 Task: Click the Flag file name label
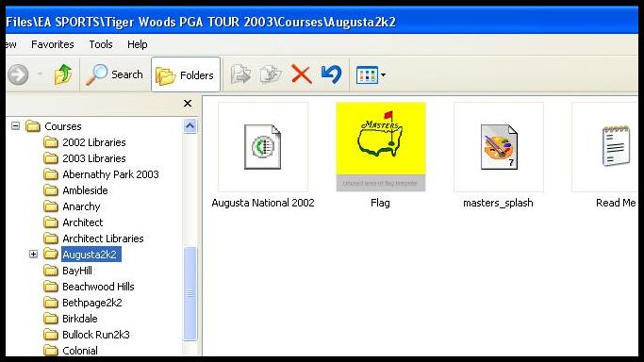click(380, 203)
